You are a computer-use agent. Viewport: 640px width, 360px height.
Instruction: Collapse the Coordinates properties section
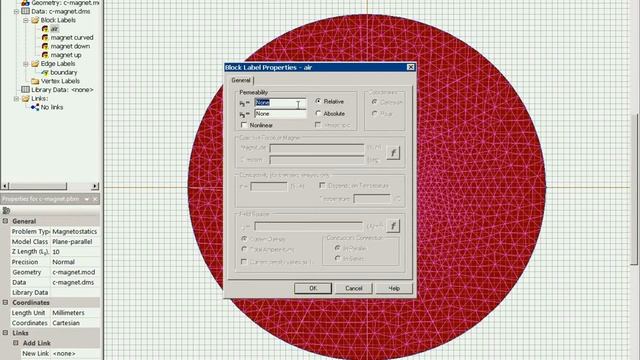coord(5,302)
